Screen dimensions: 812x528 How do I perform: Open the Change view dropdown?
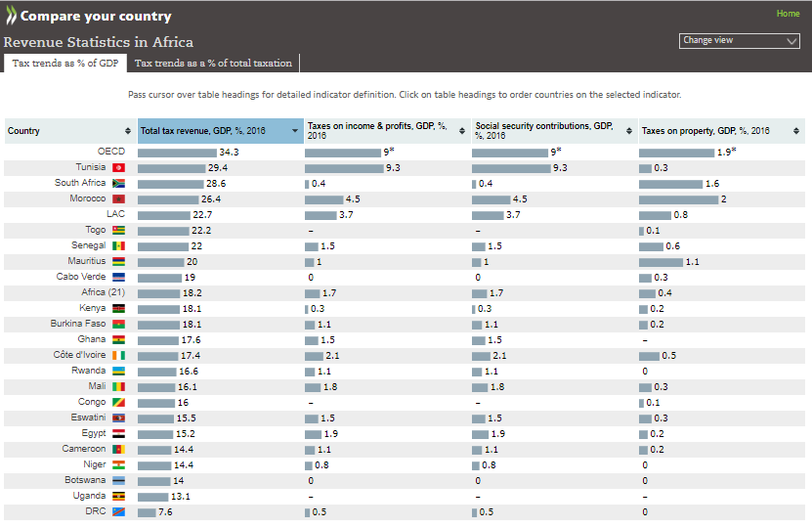point(740,41)
